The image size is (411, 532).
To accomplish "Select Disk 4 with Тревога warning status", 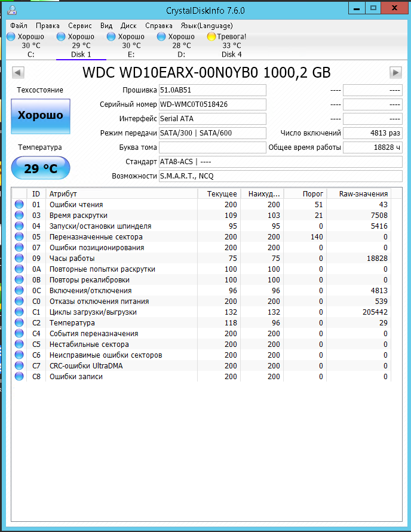I will pos(231,45).
